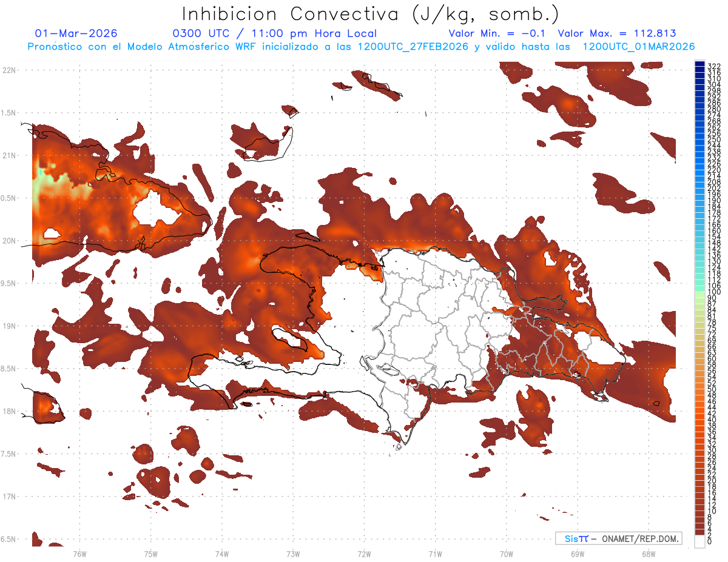Click the 18N latitude label
728x562 pixels.
tap(9, 411)
